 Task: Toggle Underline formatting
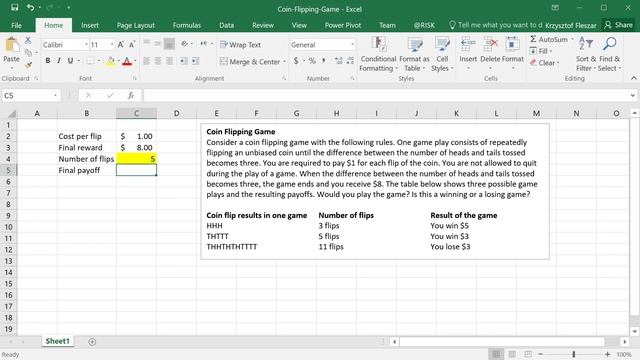point(70,61)
